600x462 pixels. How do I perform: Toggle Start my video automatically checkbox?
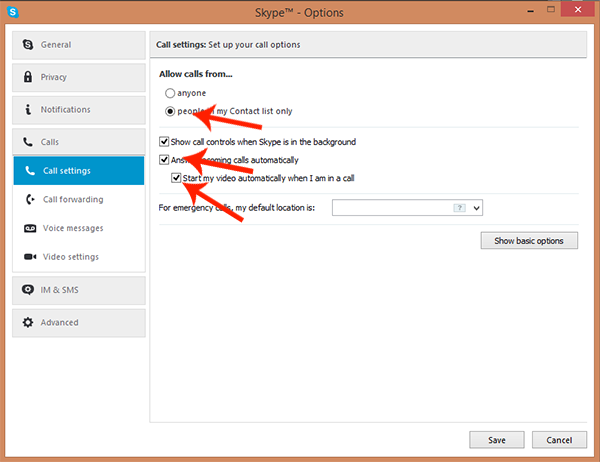(x=176, y=178)
